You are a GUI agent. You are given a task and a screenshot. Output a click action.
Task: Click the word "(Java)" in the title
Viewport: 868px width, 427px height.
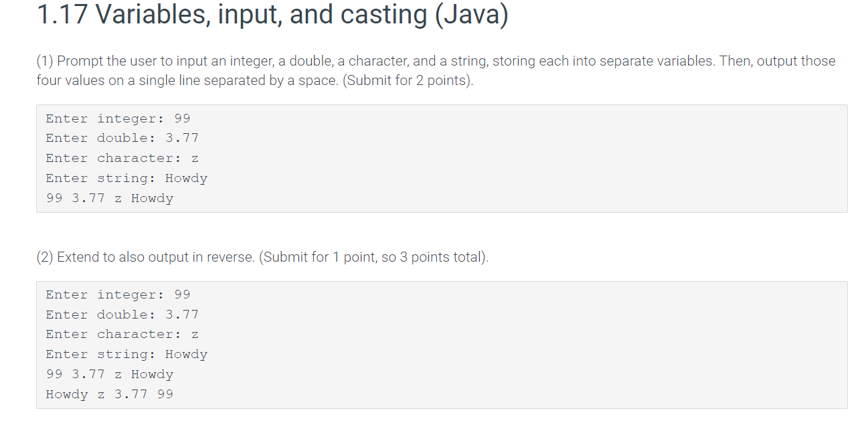click(x=471, y=16)
